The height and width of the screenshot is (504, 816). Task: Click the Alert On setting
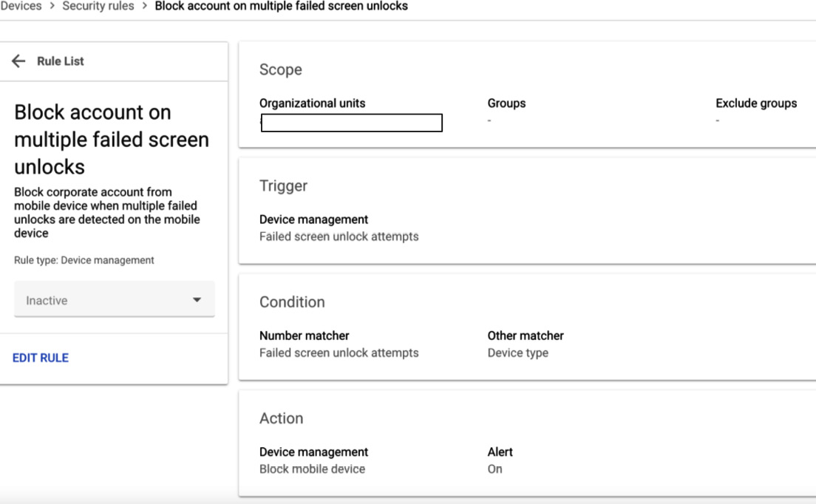pyautogui.click(x=495, y=469)
